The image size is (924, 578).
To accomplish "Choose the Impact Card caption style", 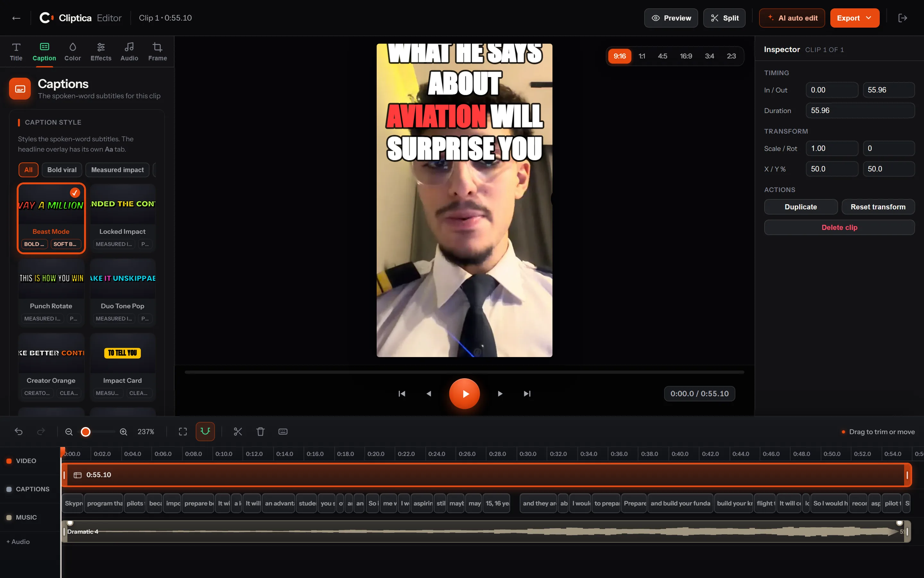I will coord(123,367).
